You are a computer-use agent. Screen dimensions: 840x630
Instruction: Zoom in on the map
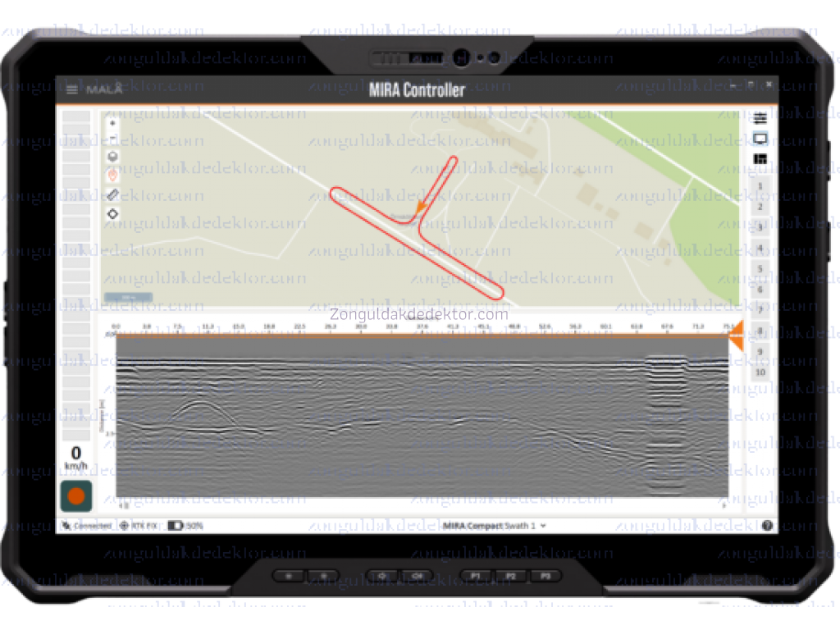(x=112, y=123)
